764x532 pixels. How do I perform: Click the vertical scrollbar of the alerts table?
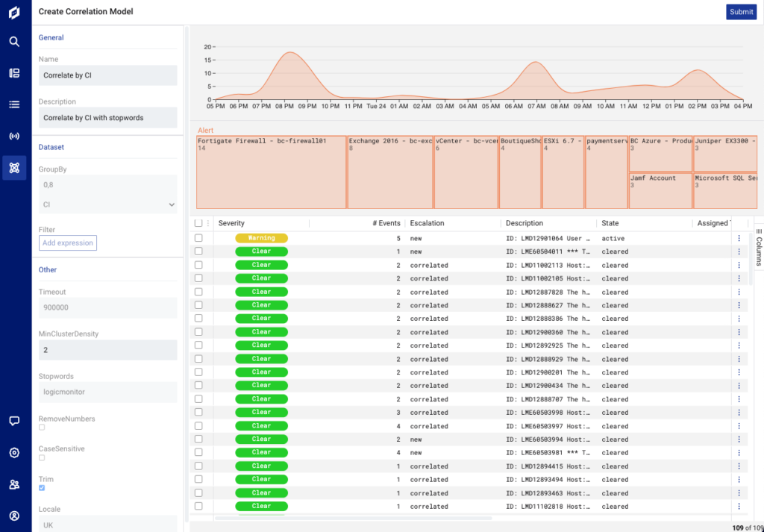pos(751,258)
